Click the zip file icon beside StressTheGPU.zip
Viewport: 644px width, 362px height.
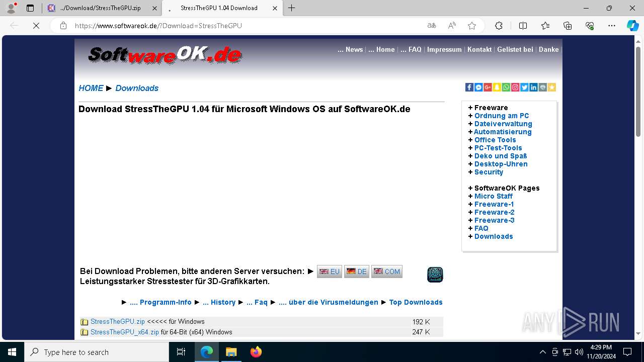(x=85, y=322)
